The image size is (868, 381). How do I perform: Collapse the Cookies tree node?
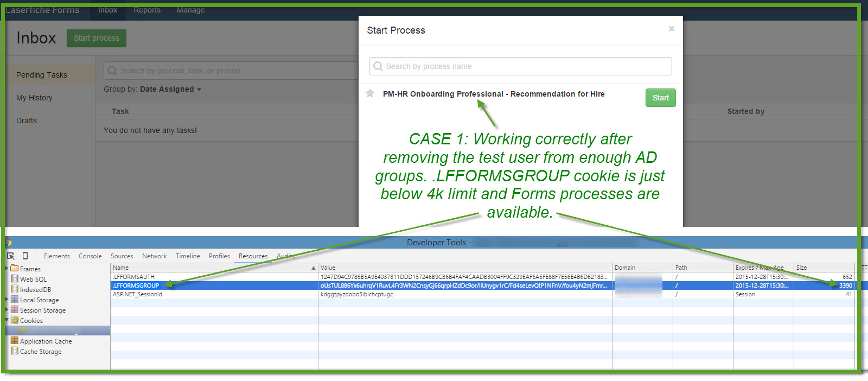click(x=7, y=320)
